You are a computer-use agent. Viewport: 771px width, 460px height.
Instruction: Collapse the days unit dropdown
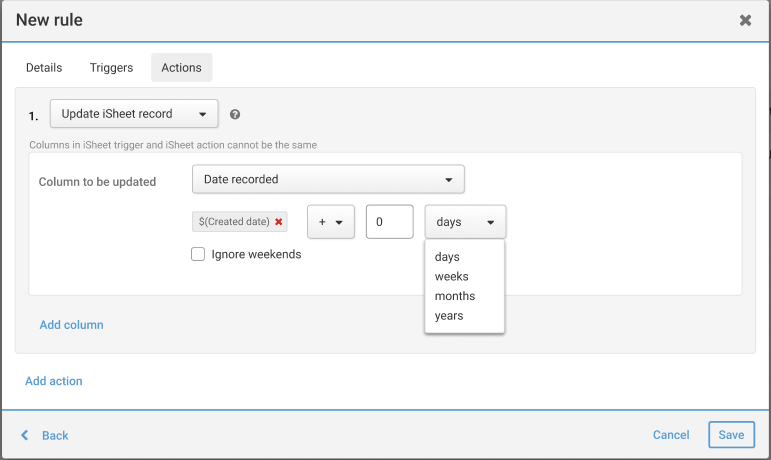[465, 222]
